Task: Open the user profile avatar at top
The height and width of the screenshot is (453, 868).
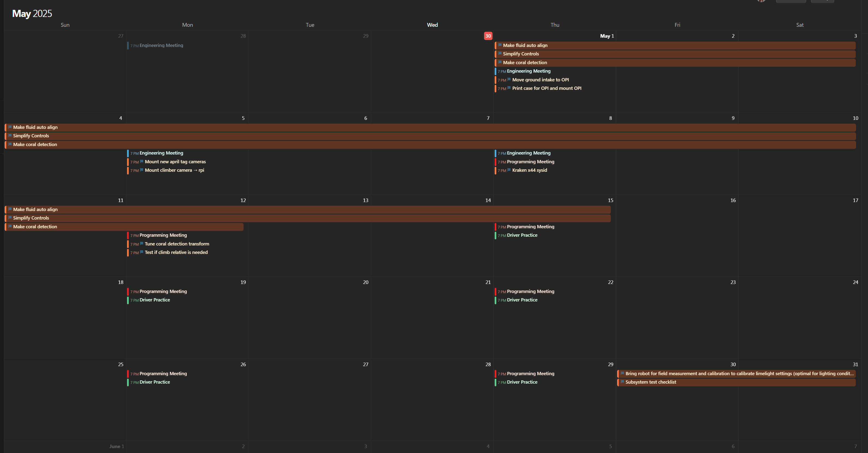Action: point(761,1)
